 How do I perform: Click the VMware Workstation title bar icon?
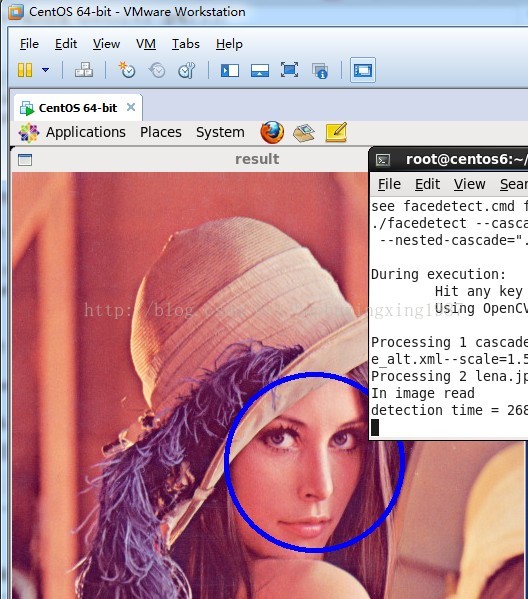pos(16,12)
